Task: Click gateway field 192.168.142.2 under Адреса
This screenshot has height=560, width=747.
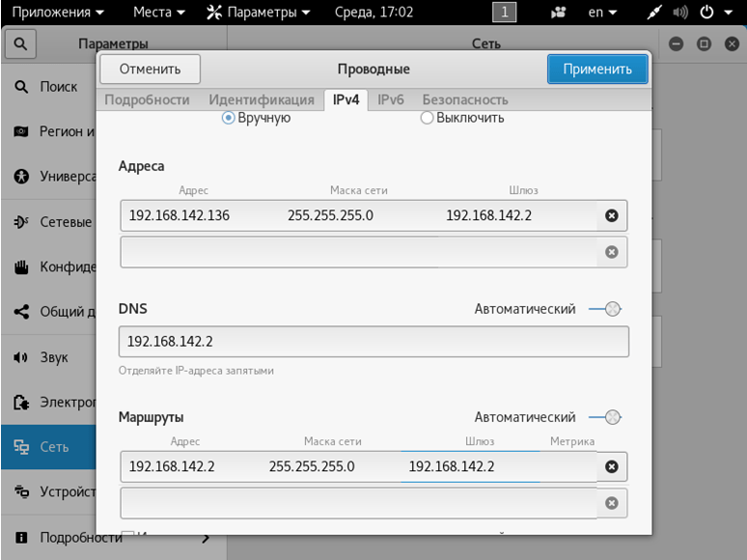Action: [517, 216]
